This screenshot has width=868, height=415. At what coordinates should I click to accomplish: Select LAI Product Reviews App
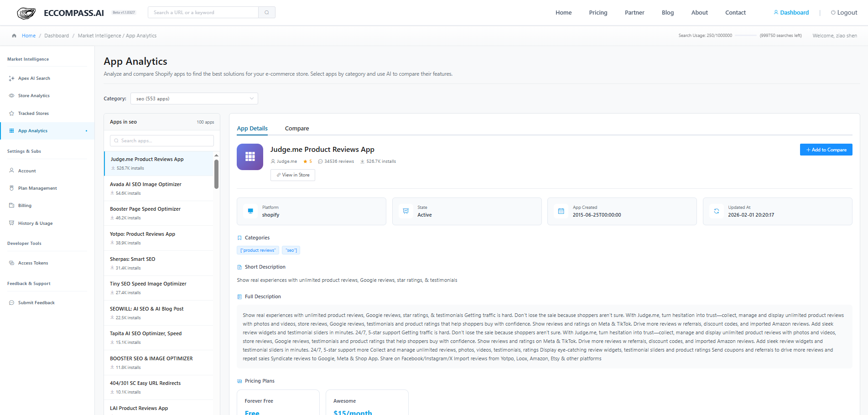(159, 408)
